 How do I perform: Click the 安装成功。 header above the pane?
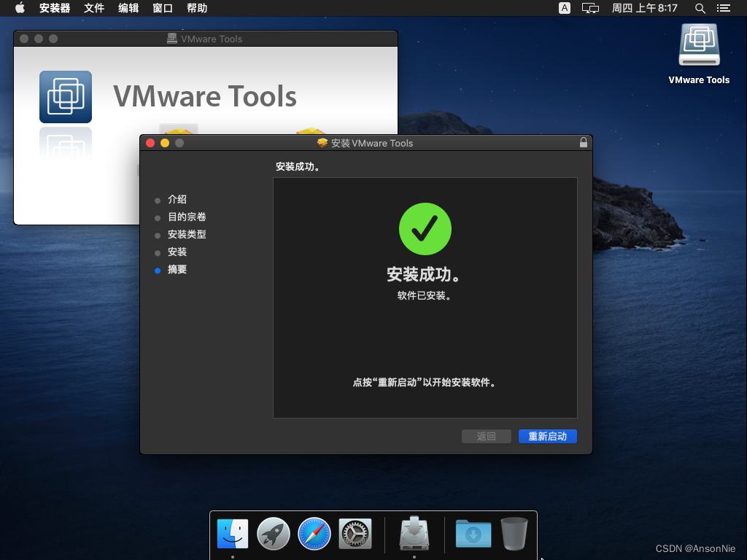[298, 167]
